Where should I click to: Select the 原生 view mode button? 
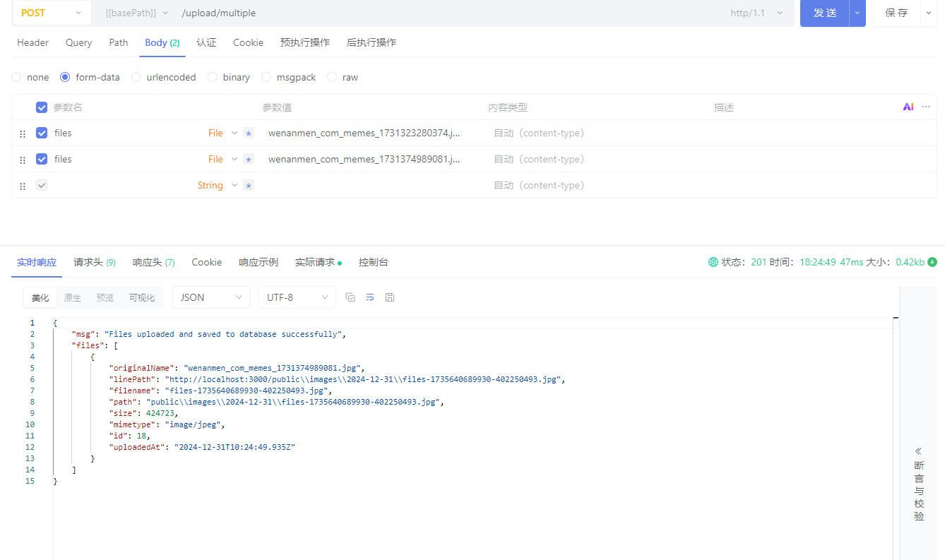click(73, 297)
